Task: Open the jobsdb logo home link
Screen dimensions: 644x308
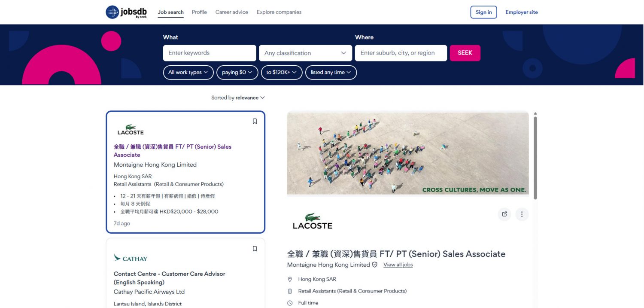Action: click(x=126, y=12)
